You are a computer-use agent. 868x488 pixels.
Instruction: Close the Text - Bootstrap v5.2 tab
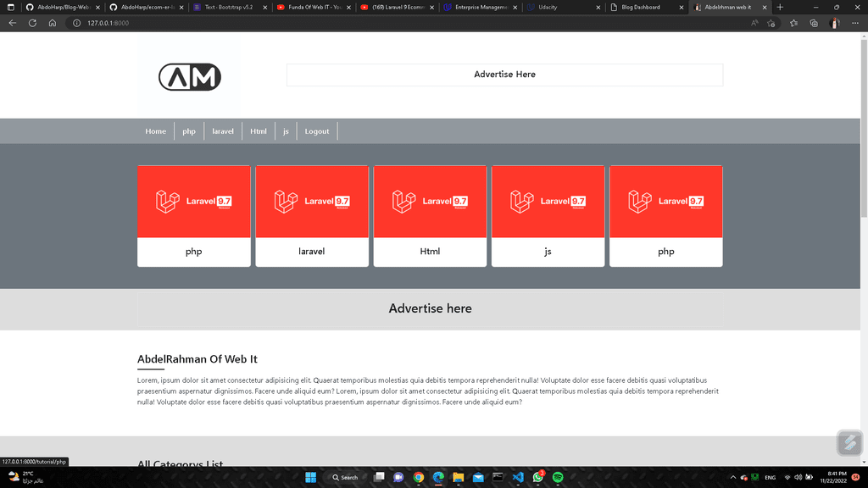click(x=264, y=7)
